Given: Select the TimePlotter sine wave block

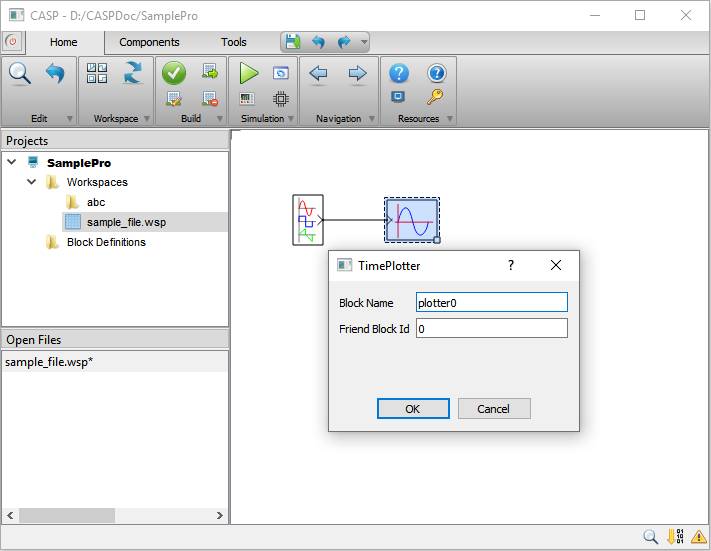Looking at the screenshot, I should click(x=412, y=219).
